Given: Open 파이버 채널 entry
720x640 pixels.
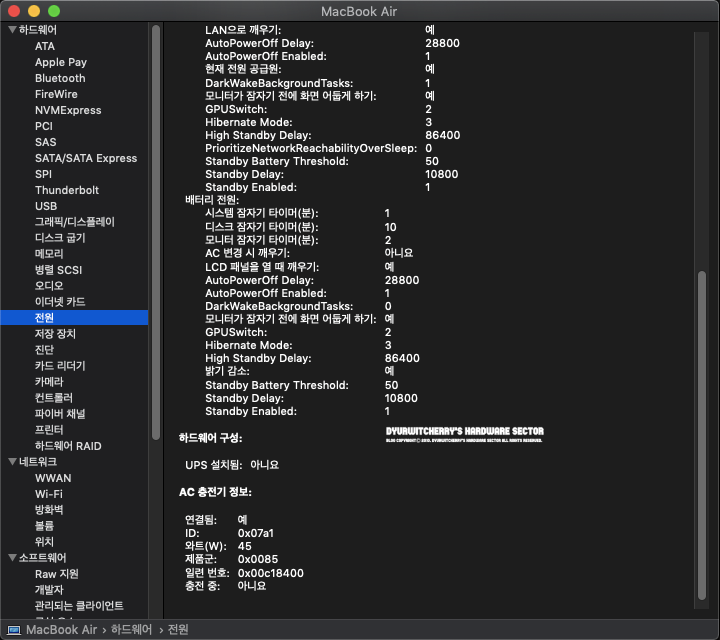Looking at the screenshot, I should click(60, 414).
